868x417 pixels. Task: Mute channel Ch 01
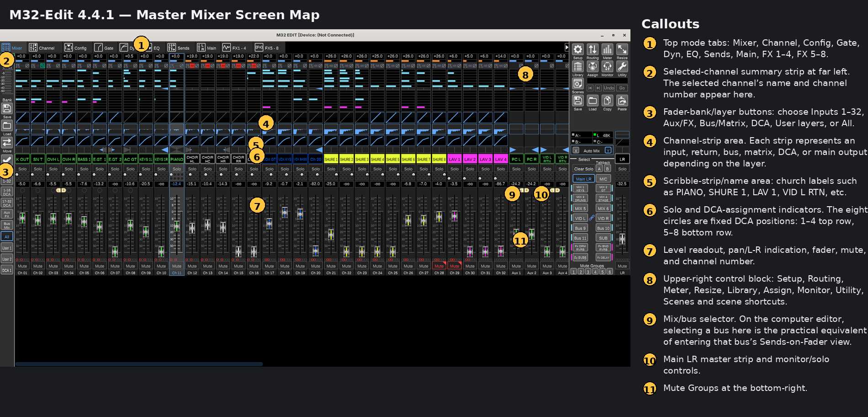coord(22,266)
